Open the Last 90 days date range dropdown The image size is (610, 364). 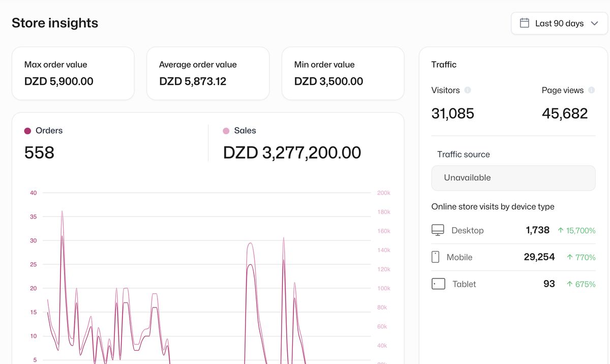pos(559,23)
